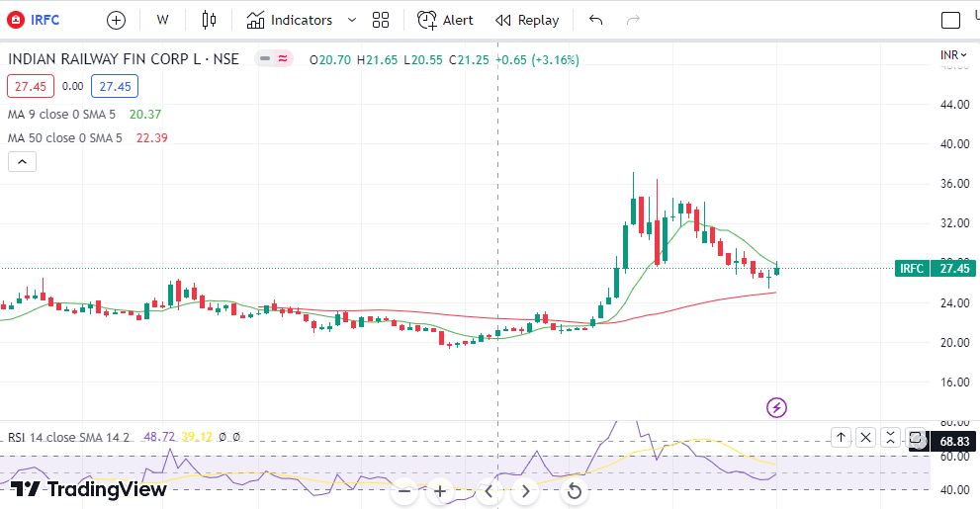Expand the indicator favorites dropdown arrow
Screen dimensions: 980x509
point(352,20)
